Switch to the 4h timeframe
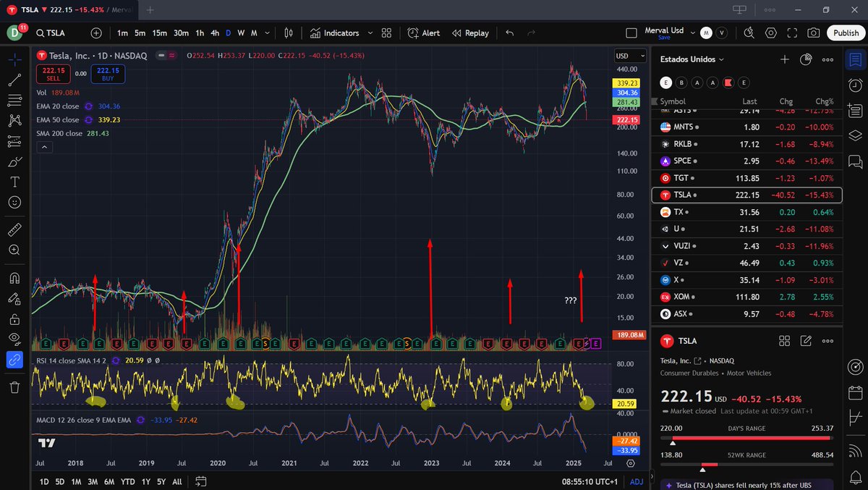The height and width of the screenshot is (490, 868). pyautogui.click(x=215, y=33)
